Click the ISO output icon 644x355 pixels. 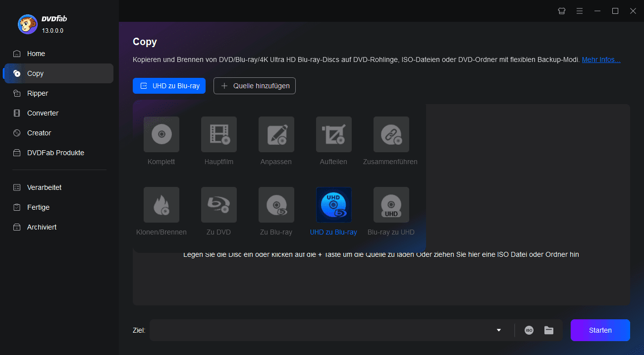(x=529, y=330)
